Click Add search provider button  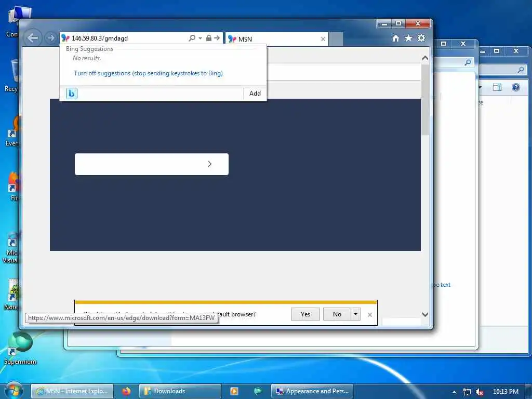click(x=255, y=94)
